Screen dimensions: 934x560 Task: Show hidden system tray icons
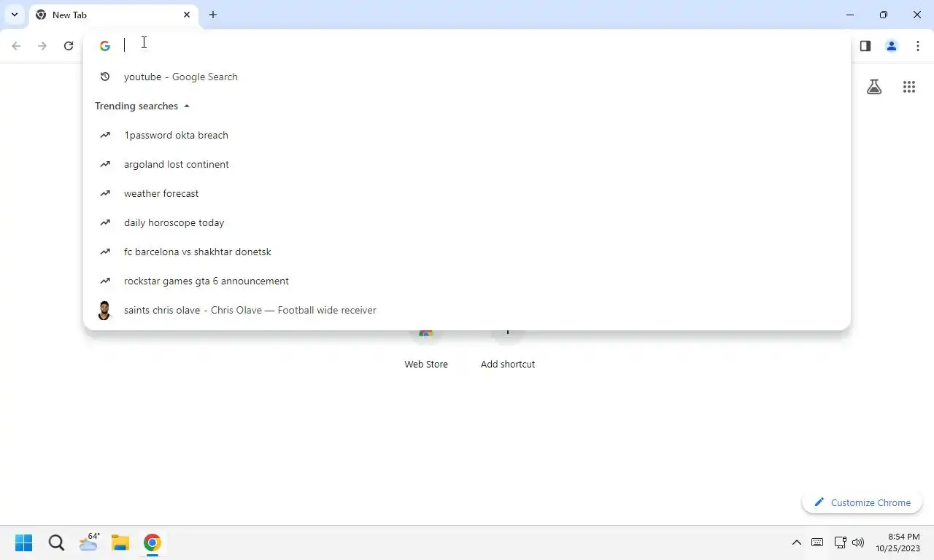(x=797, y=542)
